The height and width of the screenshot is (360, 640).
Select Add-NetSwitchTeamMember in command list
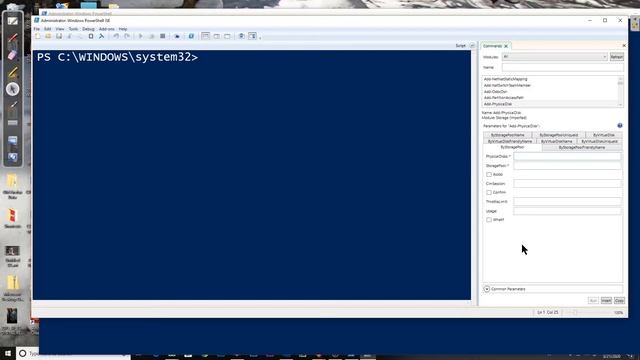(x=507, y=85)
